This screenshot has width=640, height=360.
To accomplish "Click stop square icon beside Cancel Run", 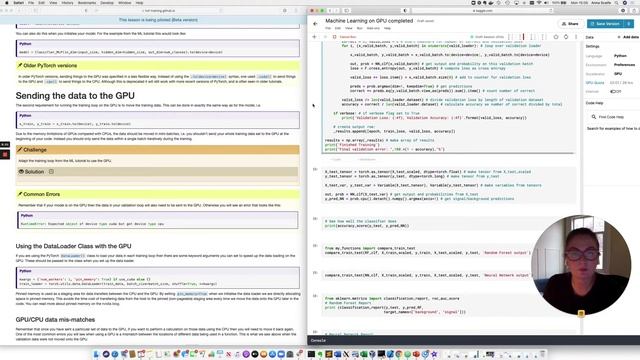I will pyautogui.click(x=334, y=37).
